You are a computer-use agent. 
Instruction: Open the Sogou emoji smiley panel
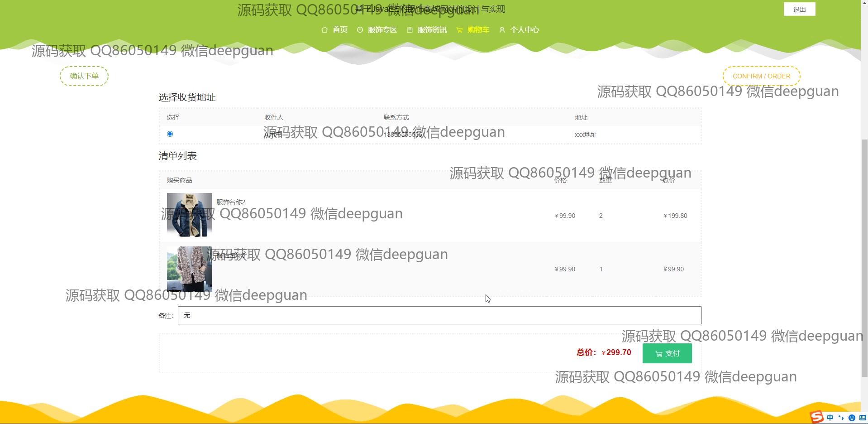click(852, 418)
